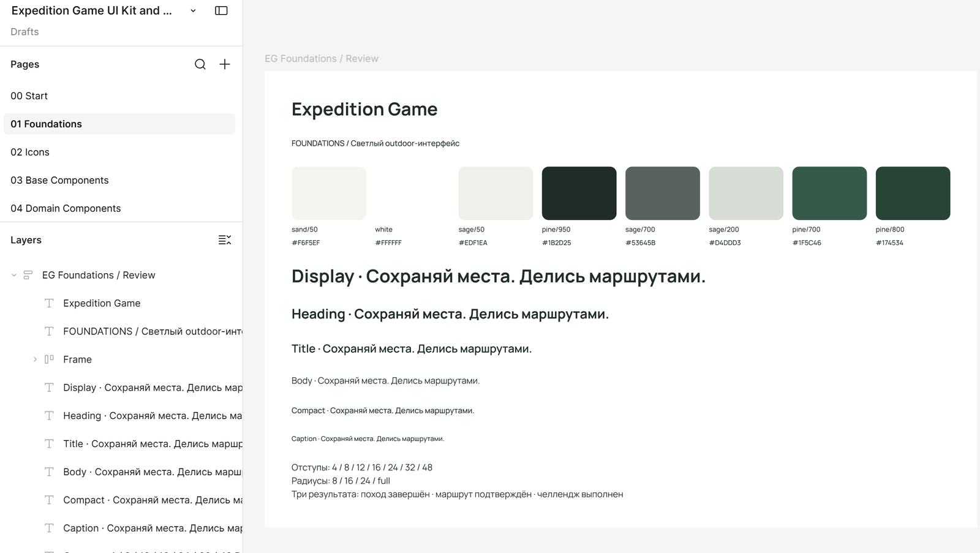Search pages with the magnifier icon
This screenshot has height=553, width=980.
200,64
